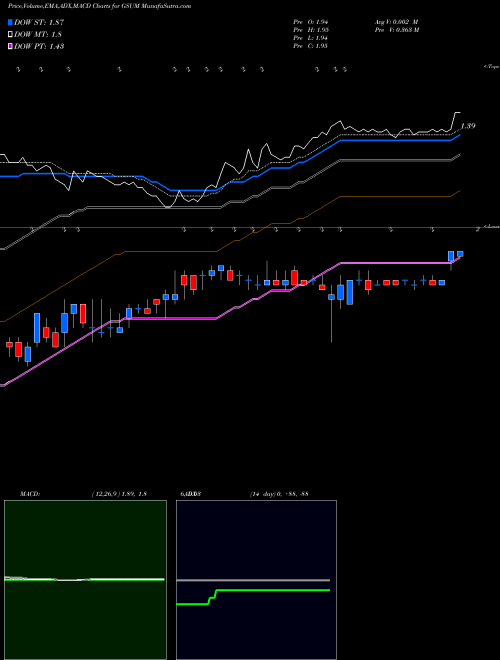Select the 'DOW PT: 1.43' legend label
The width and height of the screenshot is (500, 660).
[39, 46]
